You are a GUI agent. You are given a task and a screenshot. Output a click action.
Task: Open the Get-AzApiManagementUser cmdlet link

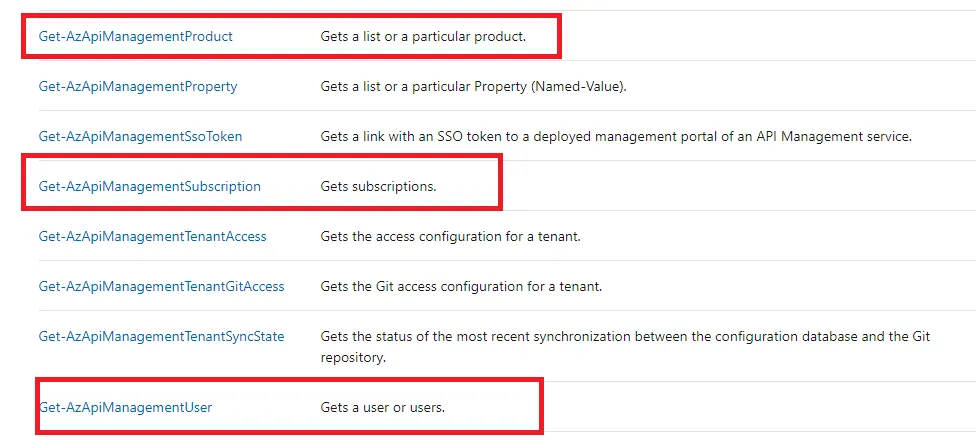pyautogui.click(x=125, y=407)
